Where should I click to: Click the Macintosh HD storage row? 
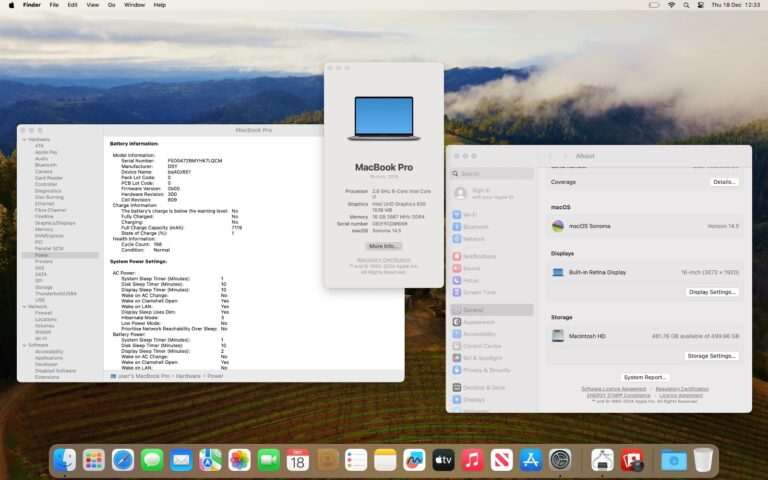(x=646, y=336)
